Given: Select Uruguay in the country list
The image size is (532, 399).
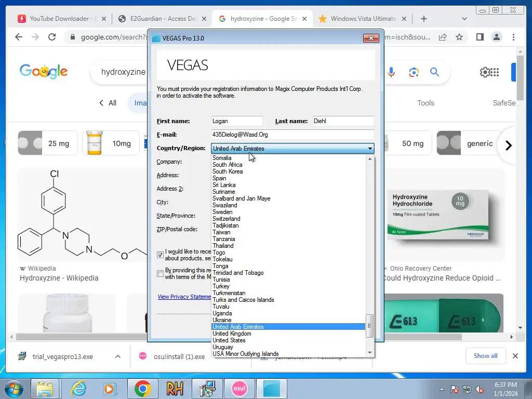Looking at the screenshot, I should [288, 347].
